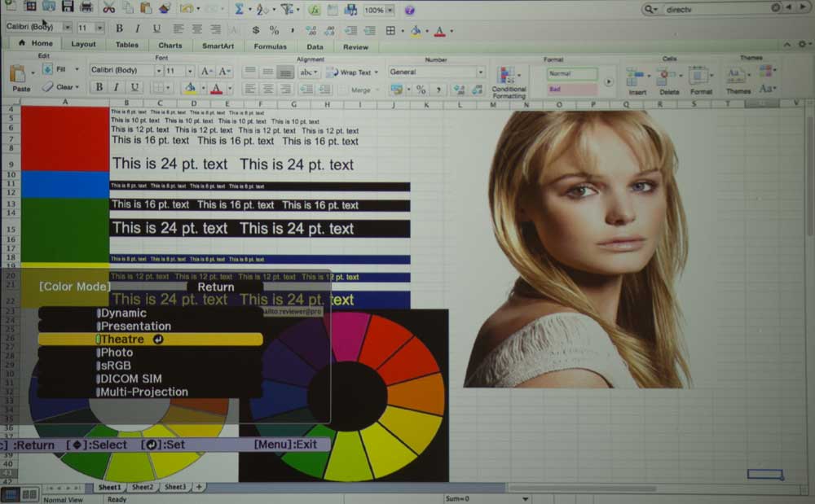Apply percent style in the ribbon Number group
This screenshot has height=504, width=815.
click(421, 90)
